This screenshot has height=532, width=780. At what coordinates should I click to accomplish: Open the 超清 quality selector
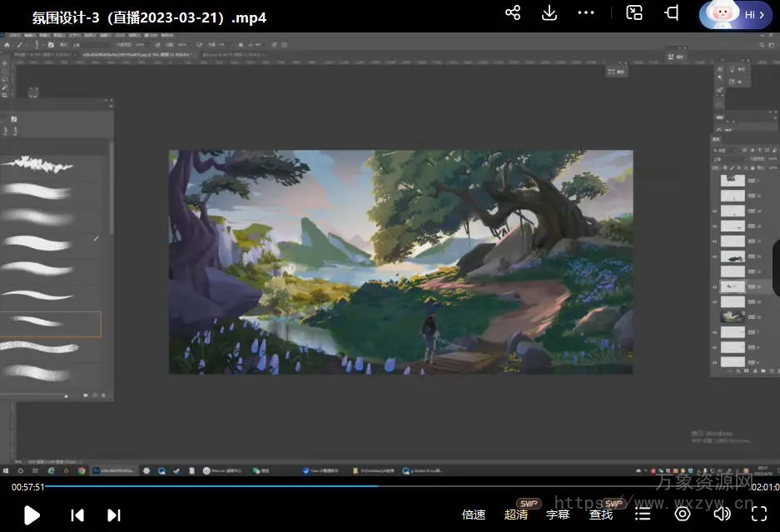tap(516, 515)
